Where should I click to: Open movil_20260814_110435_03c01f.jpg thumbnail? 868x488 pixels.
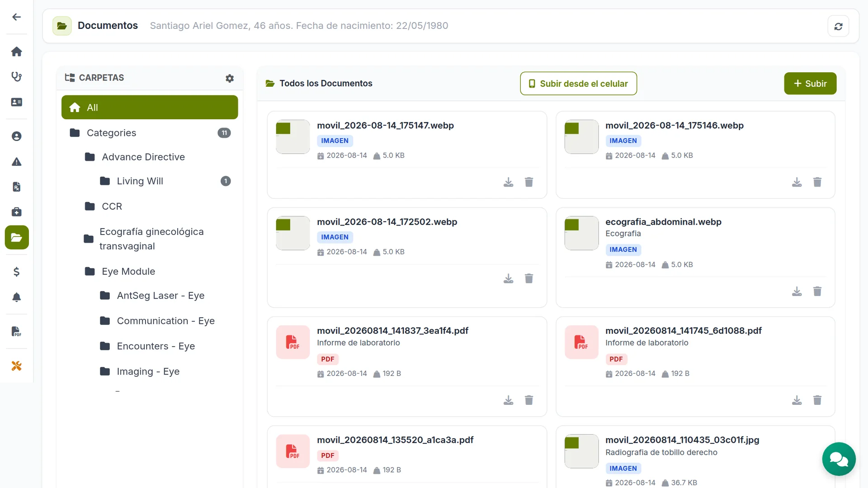pos(581,451)
